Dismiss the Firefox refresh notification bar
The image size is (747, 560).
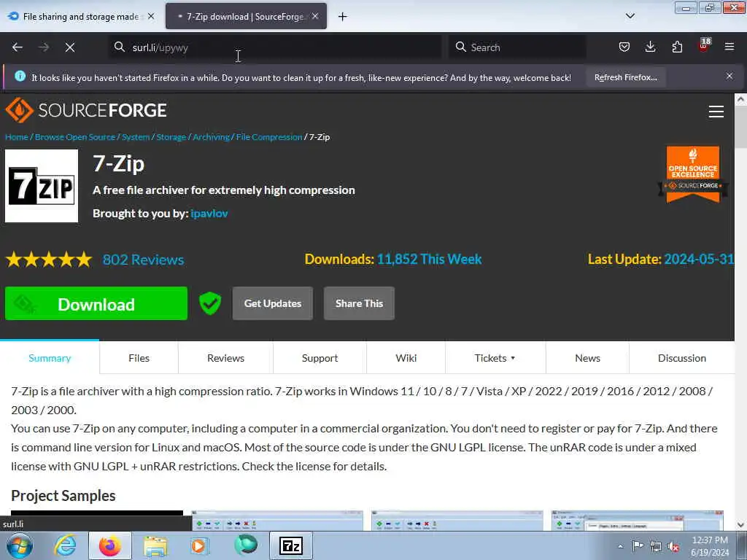point(729,76)
